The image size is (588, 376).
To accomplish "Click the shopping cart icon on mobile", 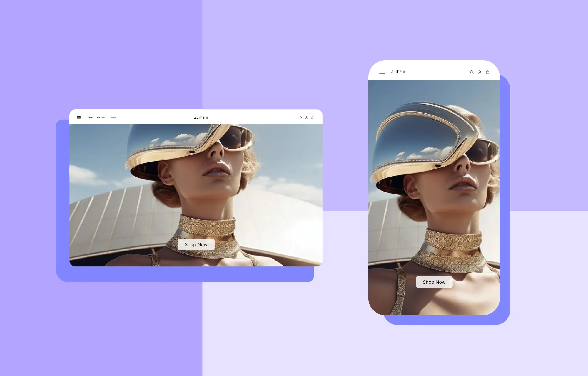I will pos(488,72).
